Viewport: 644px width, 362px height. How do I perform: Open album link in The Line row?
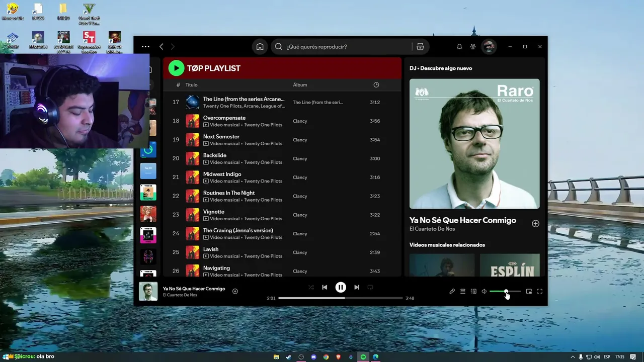click(x=318, y=103)
